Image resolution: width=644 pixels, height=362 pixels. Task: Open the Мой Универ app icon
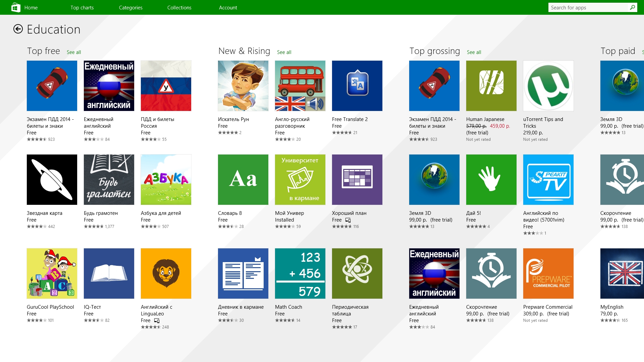point(300,180)
